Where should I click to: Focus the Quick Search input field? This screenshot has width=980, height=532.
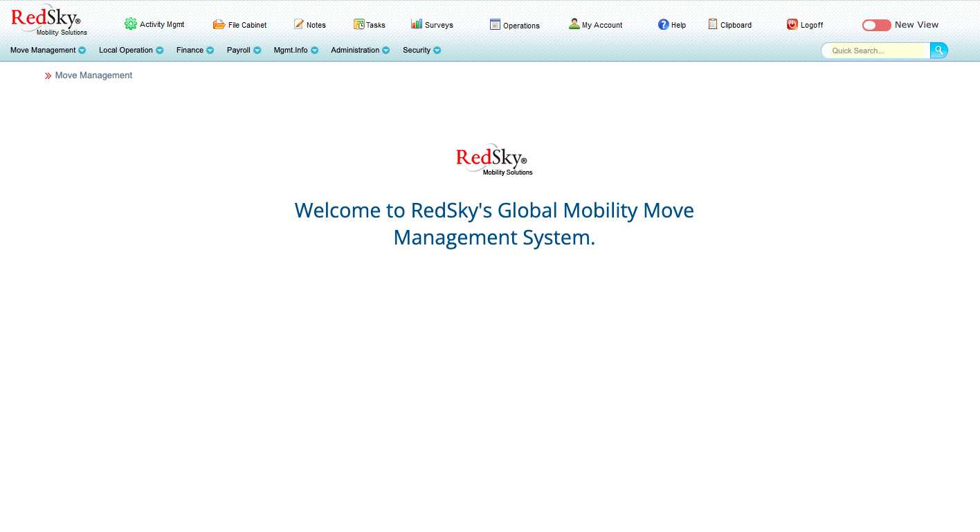tap(876, 51)
